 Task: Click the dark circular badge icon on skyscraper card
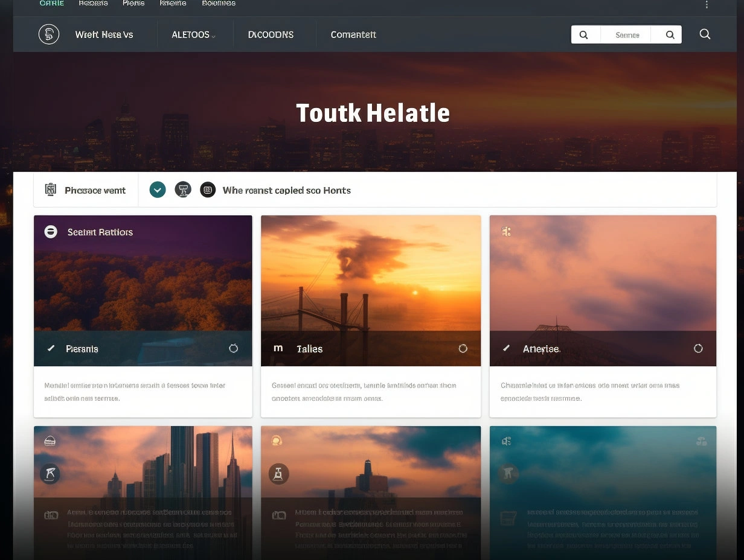(x=50, y=474)
